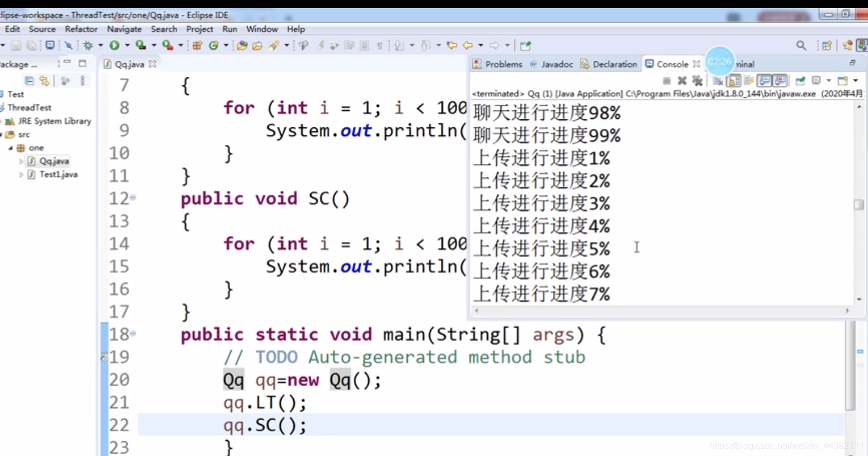Maximize the Package Explorer view
Screen dimensions: 868x456
click(82, 63)
